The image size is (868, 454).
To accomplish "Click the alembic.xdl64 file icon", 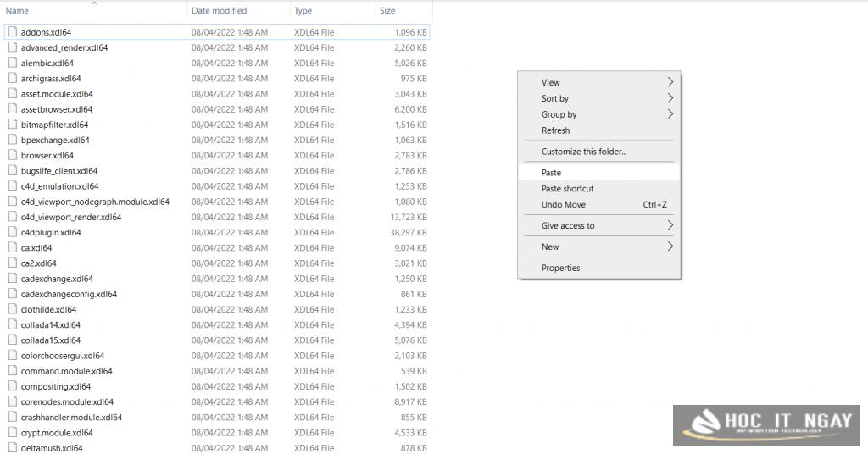I will pyautogui.click(x=12, y=63).
